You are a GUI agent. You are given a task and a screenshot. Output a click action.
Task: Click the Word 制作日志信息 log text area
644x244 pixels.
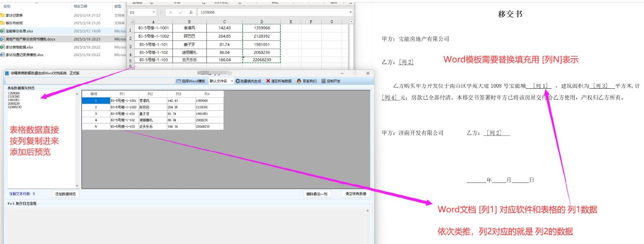(x=186, y=225)
